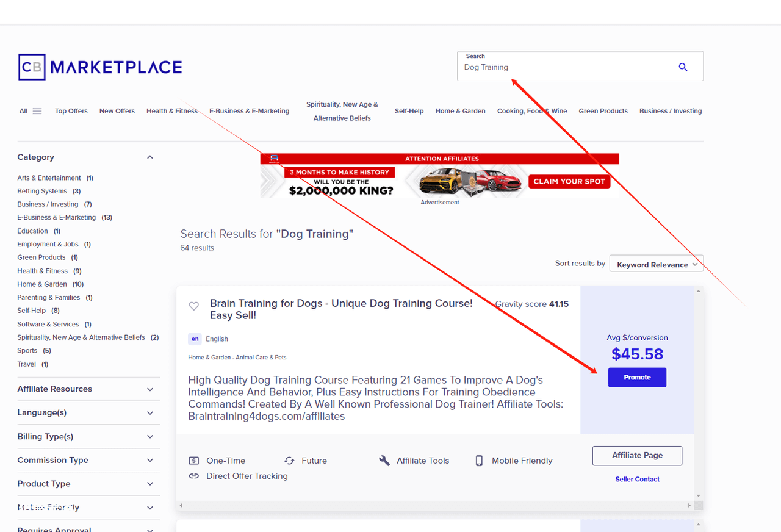Open the All categories hamburger menu
This screenshot has width=781, height=532.
click(x=37, y=111)
